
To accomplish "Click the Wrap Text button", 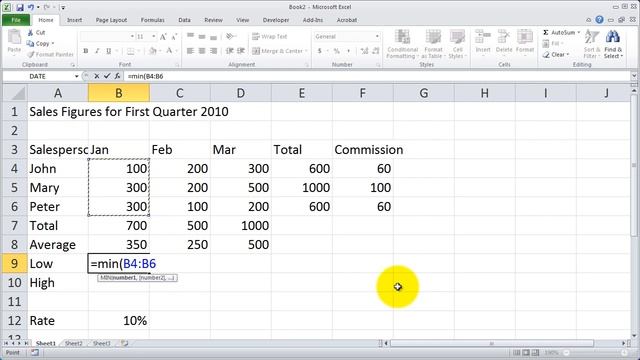I will tap(270, 36).
